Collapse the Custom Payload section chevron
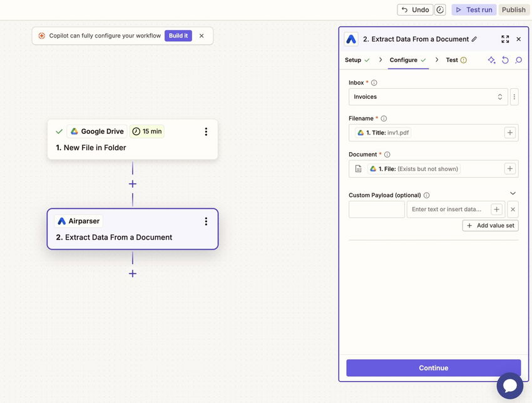The width and height of the screenshot is (532, 403). [x=513, y=193]
